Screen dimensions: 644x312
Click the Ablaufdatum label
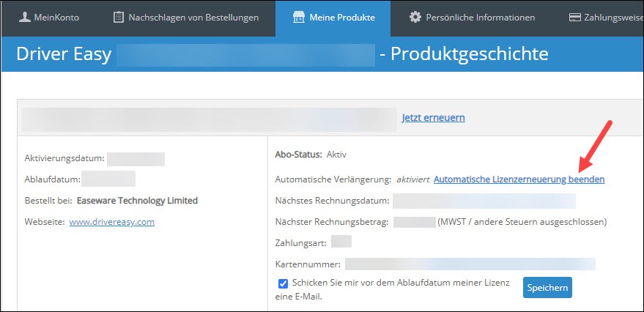click(53, 179)
